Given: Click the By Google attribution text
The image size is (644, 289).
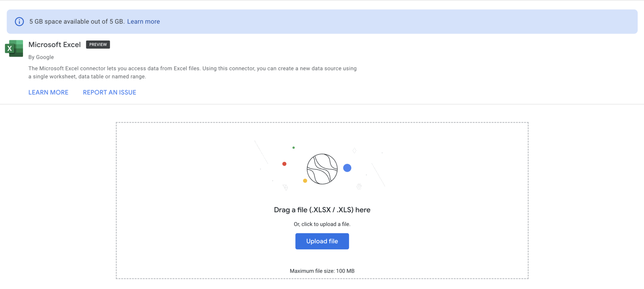Looking at the screenshot, I should click(x=41, y=57).
